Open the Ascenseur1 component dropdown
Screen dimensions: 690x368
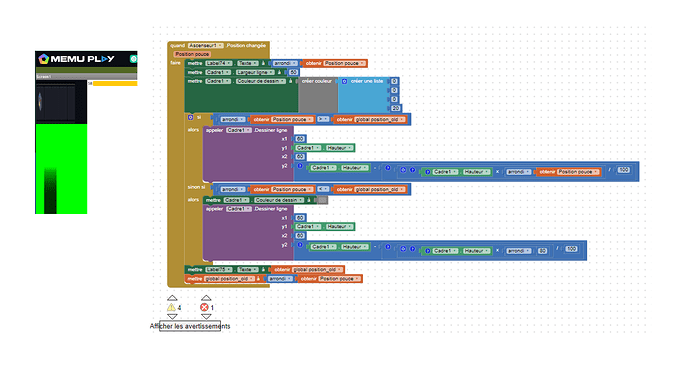(x=206, y=45)
